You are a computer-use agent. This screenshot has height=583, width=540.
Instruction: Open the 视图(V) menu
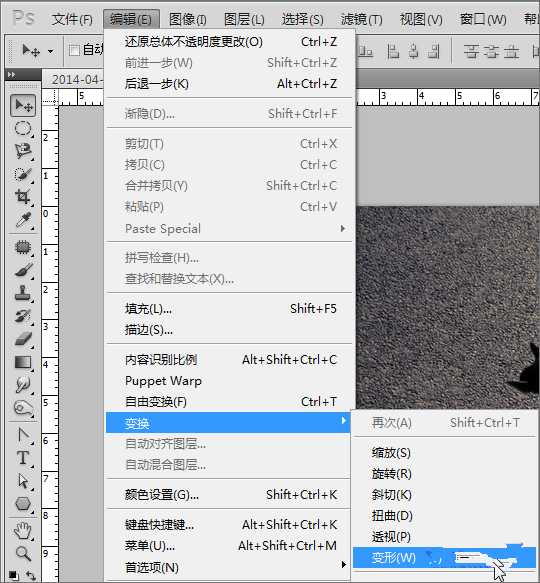click(x=421, y=19)
